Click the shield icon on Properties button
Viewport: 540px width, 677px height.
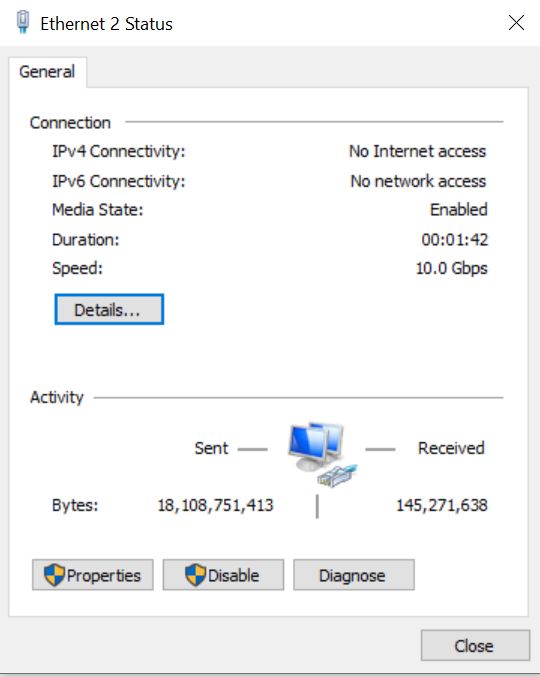[x=54, y=575]
